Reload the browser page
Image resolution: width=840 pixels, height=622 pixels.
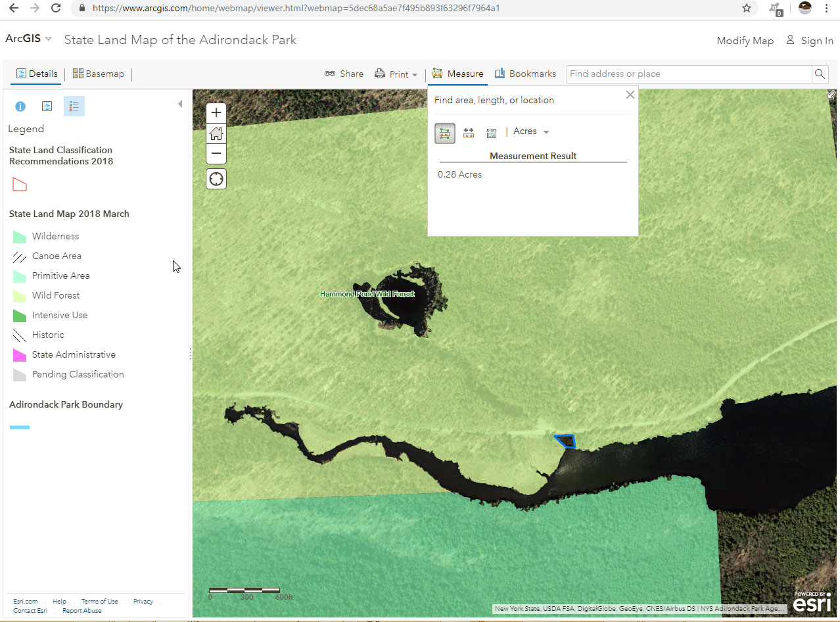pyautogui.click(x=56, y=9)
